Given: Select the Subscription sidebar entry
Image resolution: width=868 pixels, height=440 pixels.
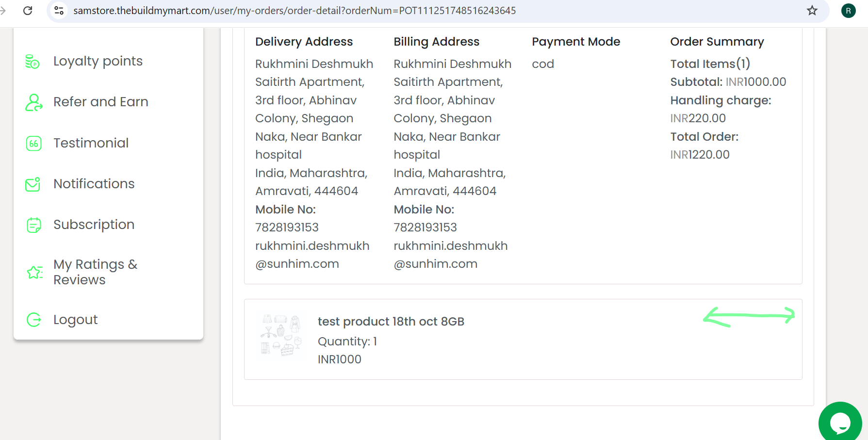Looking at the screenshot, I should (x=94, y=225).
